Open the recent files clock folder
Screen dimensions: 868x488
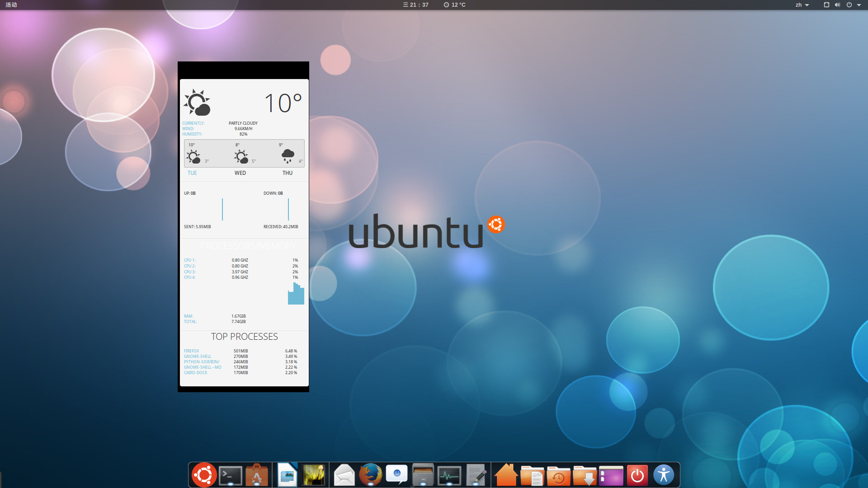coord(558,475)
